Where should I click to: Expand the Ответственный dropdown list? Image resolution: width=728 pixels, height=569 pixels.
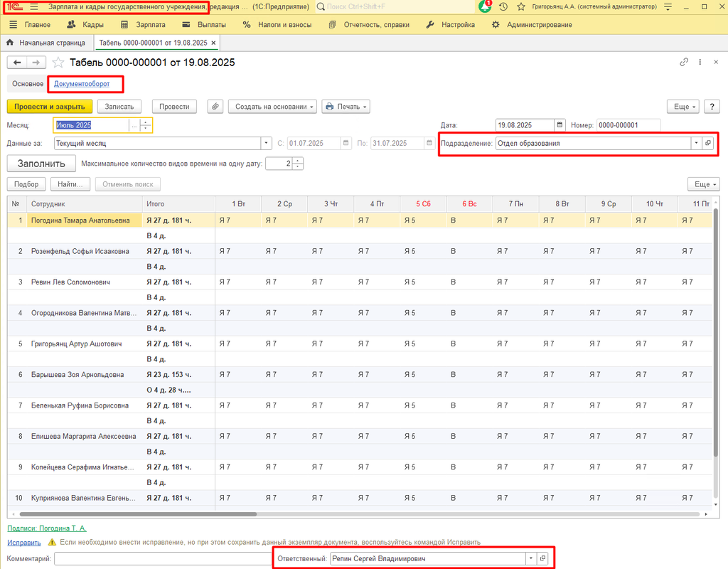click(530, 559)
